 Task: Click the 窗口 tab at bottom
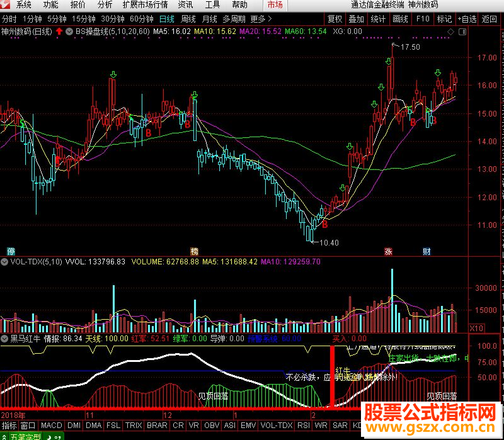pyautogui.click(x=28, y=426)
